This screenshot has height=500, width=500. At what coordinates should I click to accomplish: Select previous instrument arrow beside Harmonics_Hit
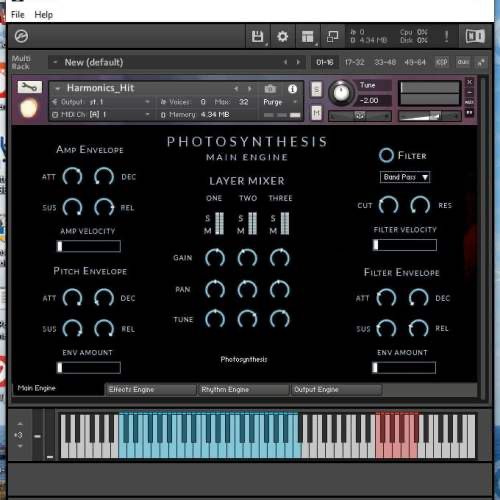pos(236,89)
